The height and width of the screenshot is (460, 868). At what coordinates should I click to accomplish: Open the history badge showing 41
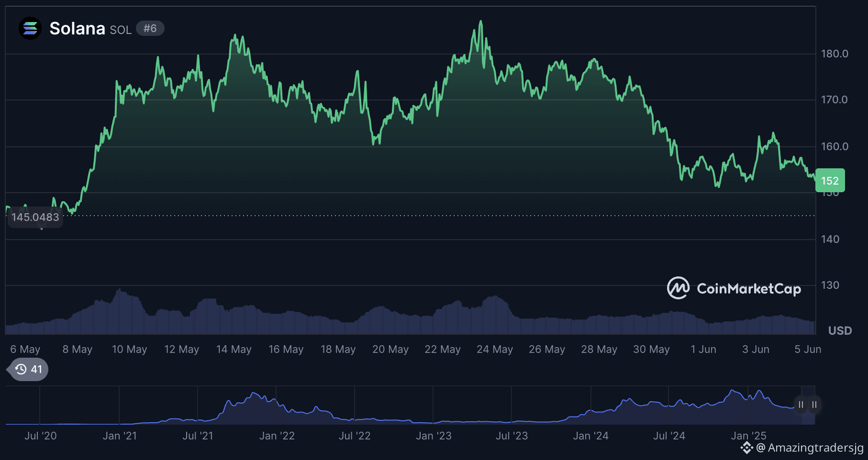point(28,369)
